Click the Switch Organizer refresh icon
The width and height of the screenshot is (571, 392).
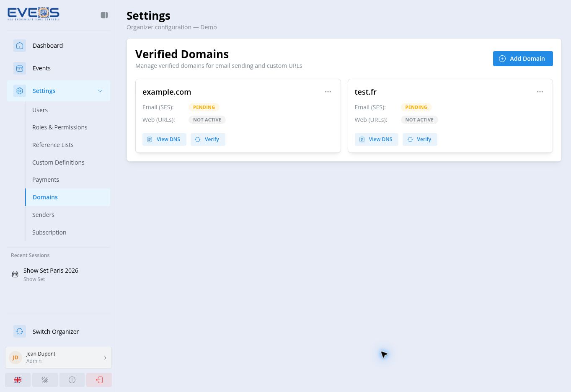[x=20, y=331]
